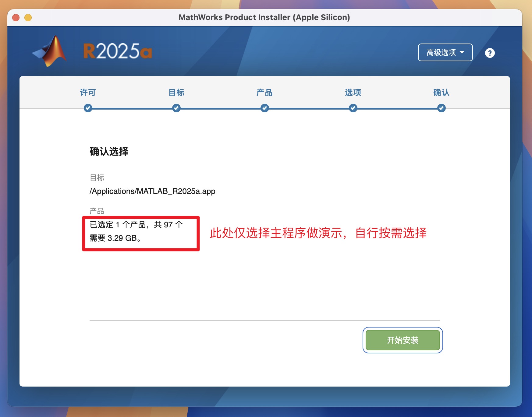The width and height of the screenshot is (532, 417).
Task: Click the checkmark circle under 选项
Action: click(x=353, y=108)
